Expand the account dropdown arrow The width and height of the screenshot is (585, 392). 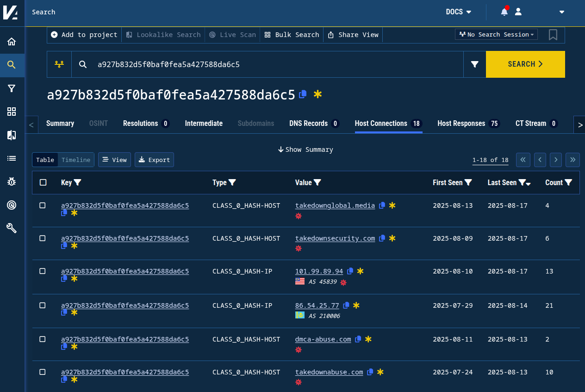(x=562, y=12)
